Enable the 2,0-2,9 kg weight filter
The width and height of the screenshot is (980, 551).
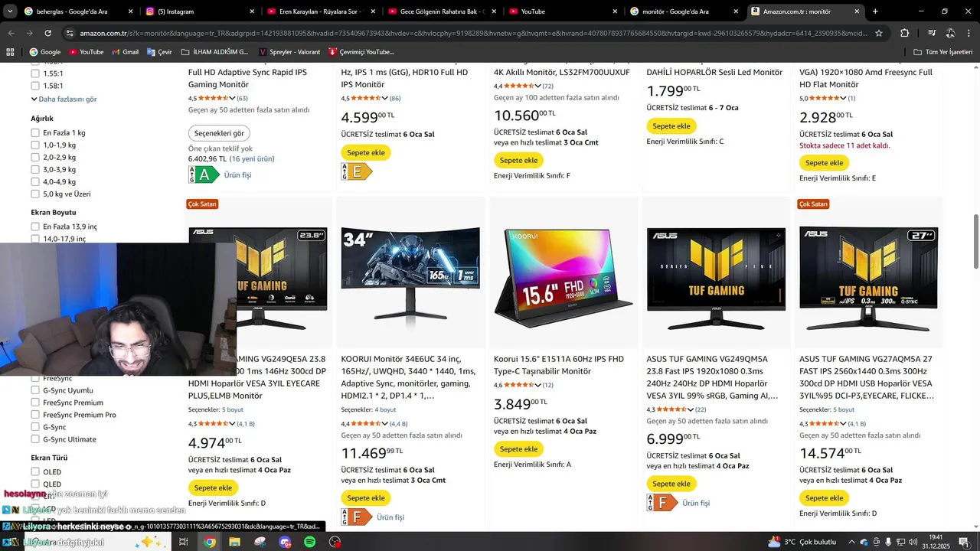click(x=35, y=158)
